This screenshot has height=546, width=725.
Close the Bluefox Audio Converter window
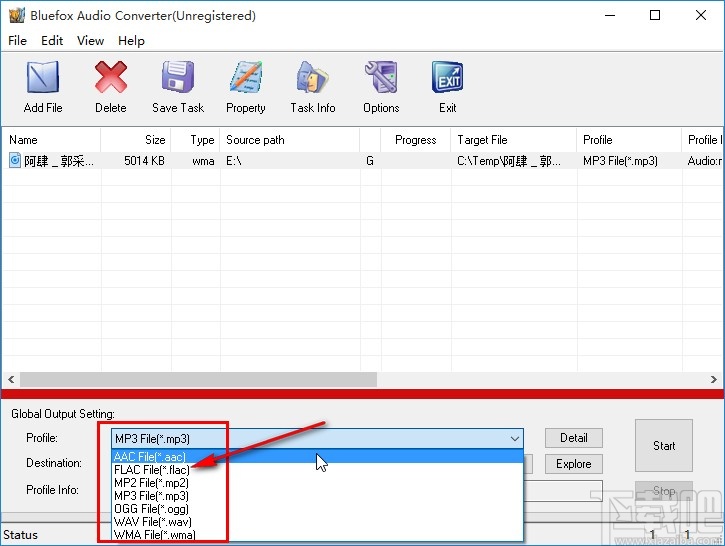(x=700, y=15)
